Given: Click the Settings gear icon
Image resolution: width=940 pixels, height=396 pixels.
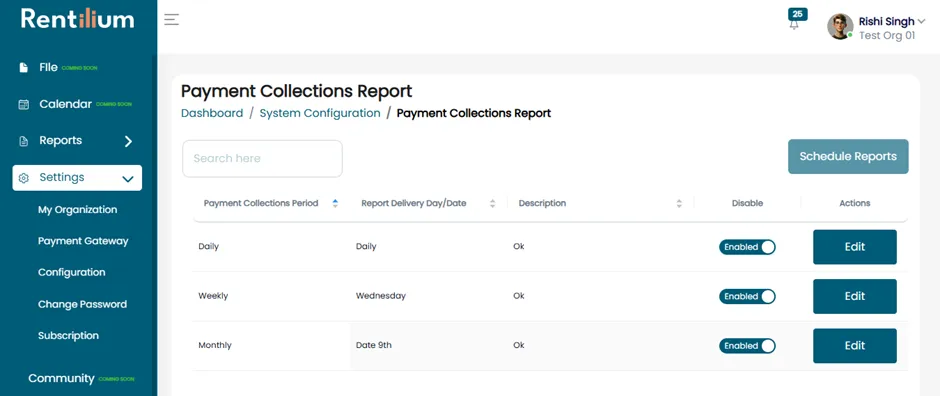Looking at the screenshot, I should pos(24,178).
